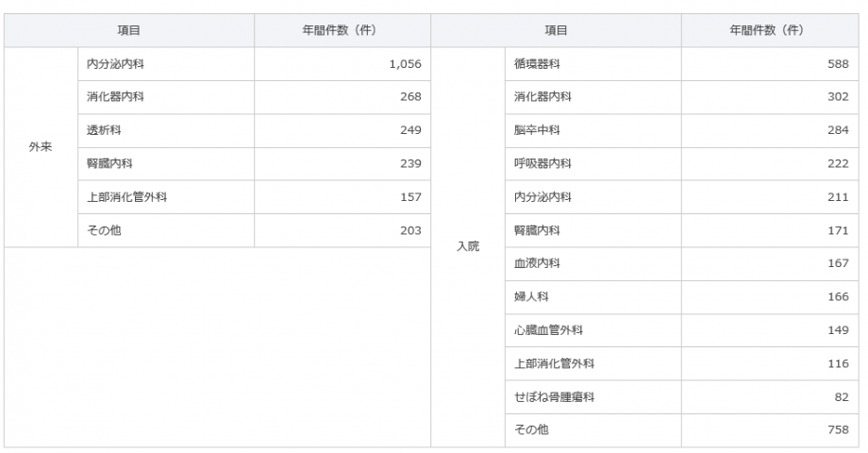868x453 pixels.
Task: Select the 脳卒中科 row label
Action: (x=593, y=130)
